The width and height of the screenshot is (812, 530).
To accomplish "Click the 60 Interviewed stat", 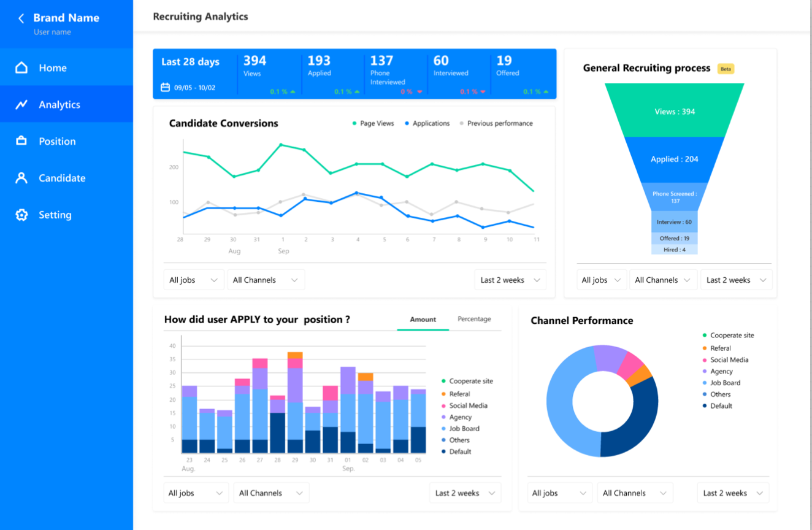I will point(451,66).
